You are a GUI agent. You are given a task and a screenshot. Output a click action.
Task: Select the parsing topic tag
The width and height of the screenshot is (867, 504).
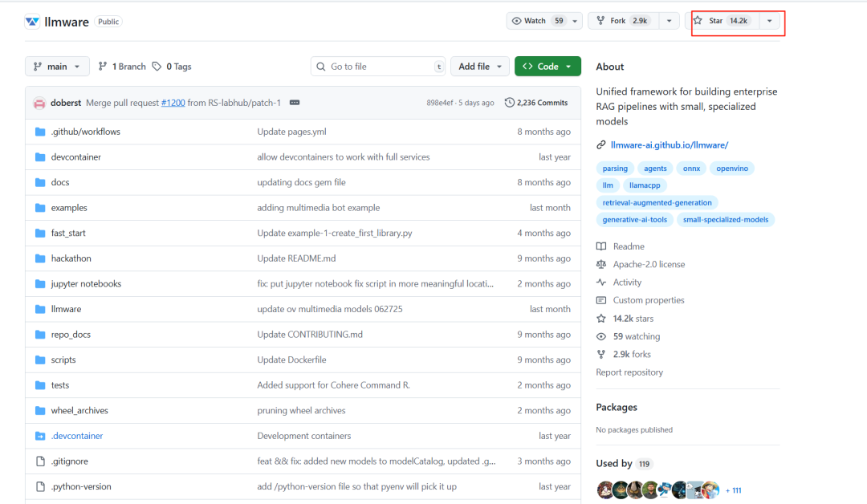point(615,169)
